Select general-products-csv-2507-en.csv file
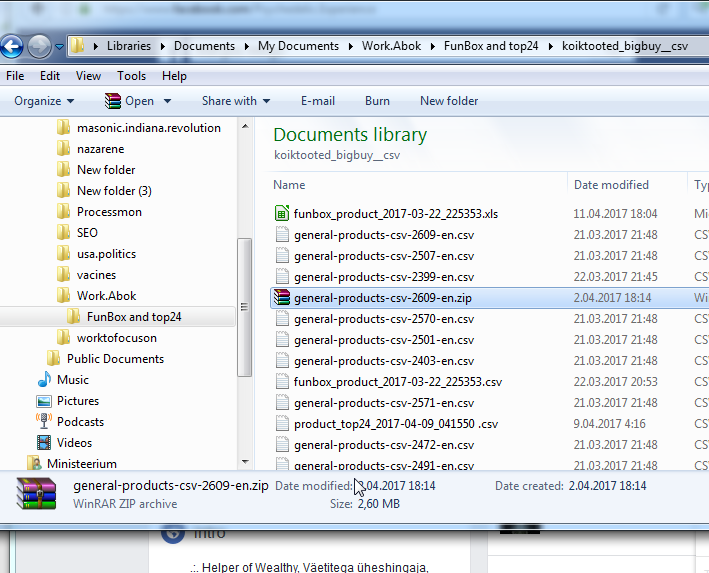The width and height of the screenshot is (709, 573). [384, 256]
